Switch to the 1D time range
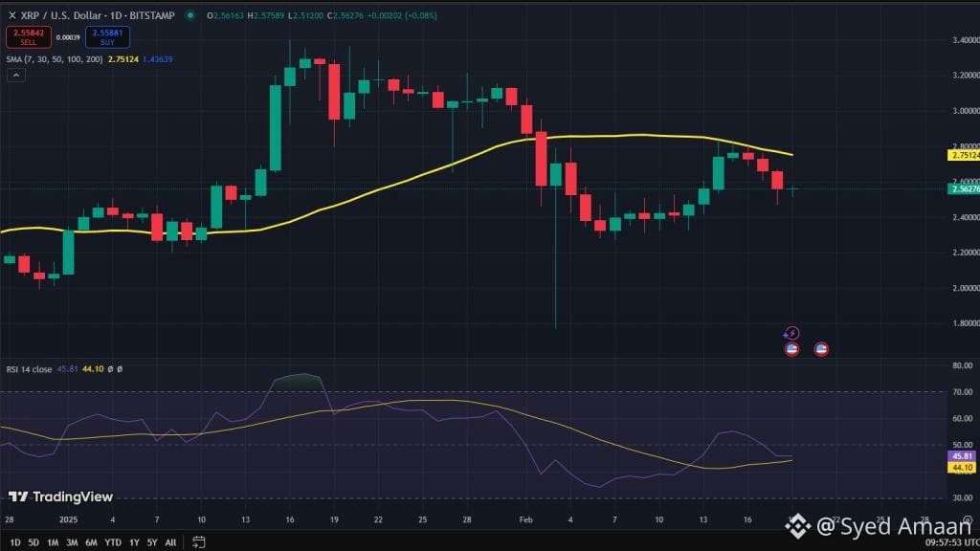This screenshot has height=551, width=980. coord(15,542)
